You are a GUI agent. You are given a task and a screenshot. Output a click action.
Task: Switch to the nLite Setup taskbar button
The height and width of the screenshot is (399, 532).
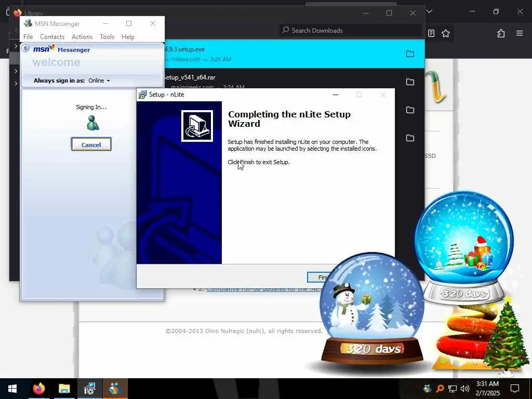click(x=89, y=389)
